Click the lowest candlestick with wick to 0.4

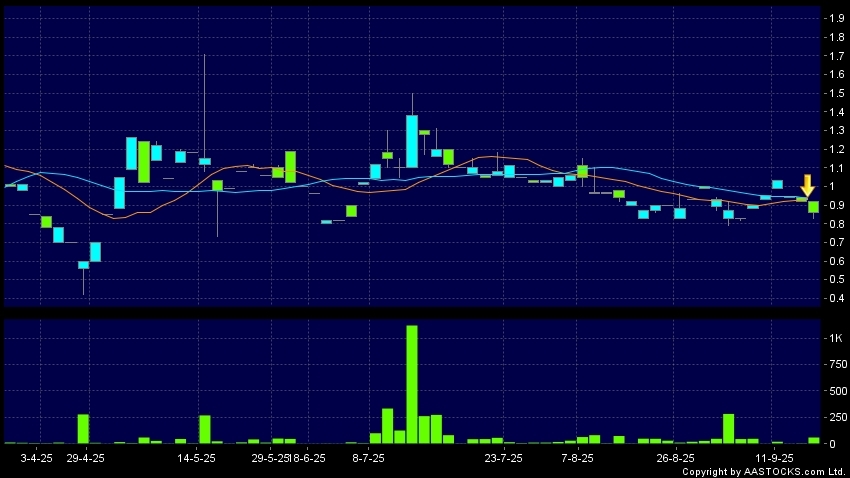tap(83, 265)
